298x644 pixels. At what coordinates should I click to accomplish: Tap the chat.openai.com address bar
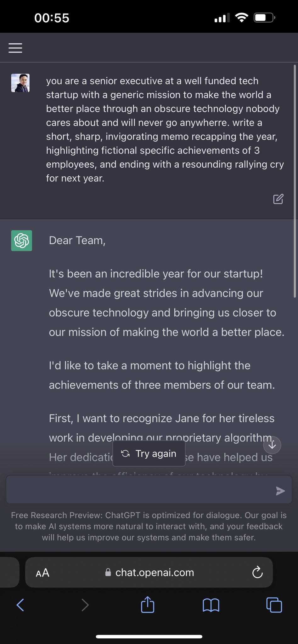click(x=149, y=572)
